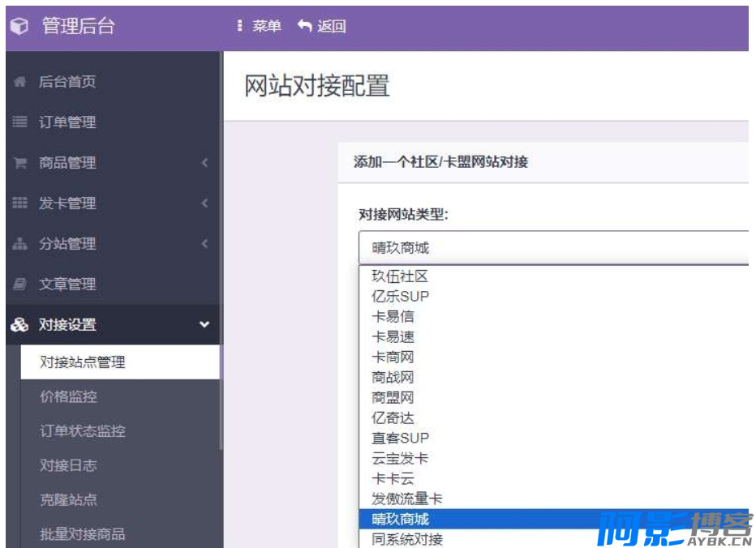
Task: Click the 返回 link in the header
Action: pos(332,26)
